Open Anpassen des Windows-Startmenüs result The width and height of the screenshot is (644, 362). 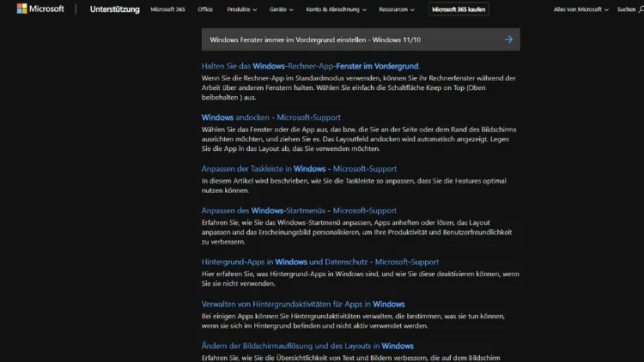tap(299, 210)
